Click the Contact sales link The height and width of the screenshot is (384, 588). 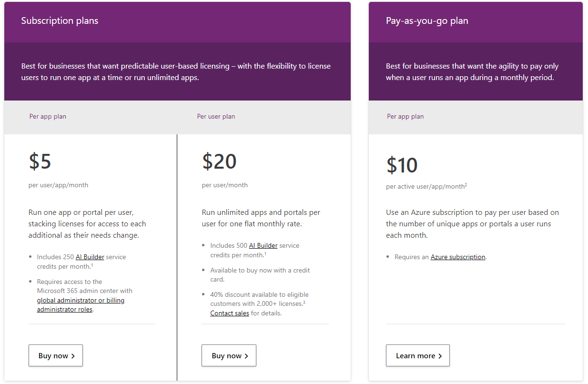tap(230, 313)
